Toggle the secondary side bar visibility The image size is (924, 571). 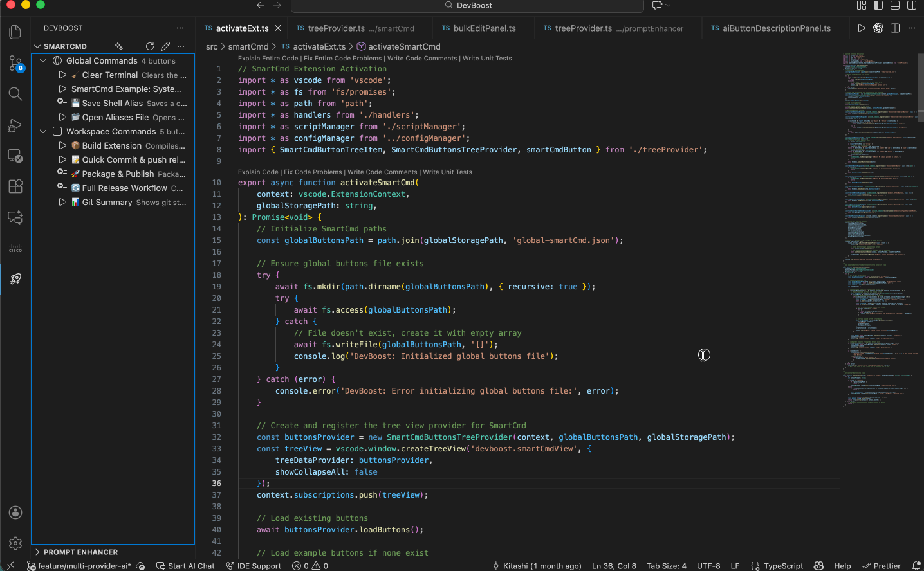tap(912, 5)
